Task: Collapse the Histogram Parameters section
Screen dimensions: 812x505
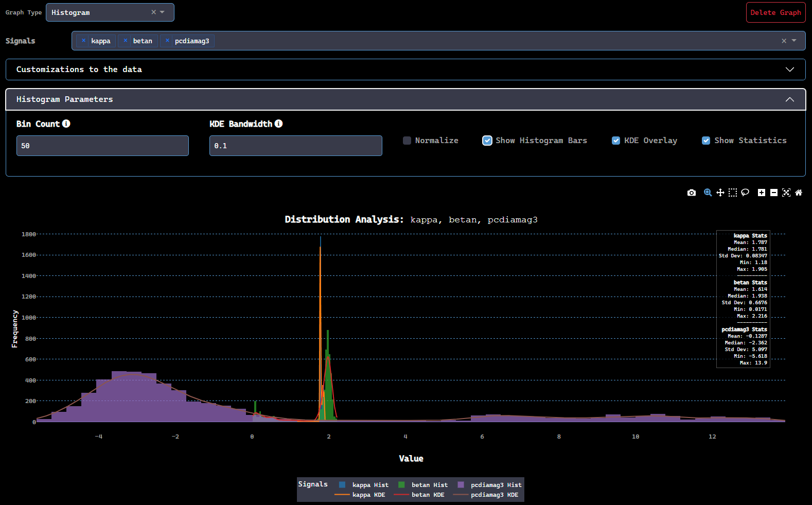Action: [x=405, y=99]
